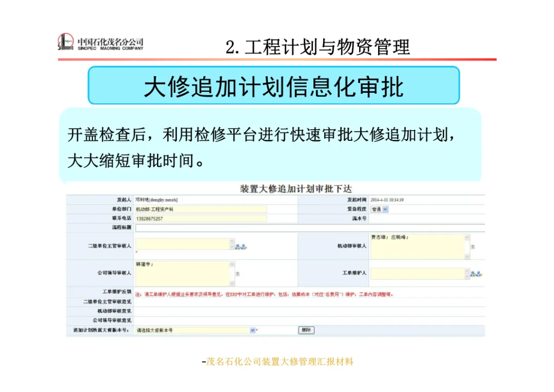Click the 大修追加计划信息化审批 banner
Viewport: 554px width, 392px height.
(274, 86)
